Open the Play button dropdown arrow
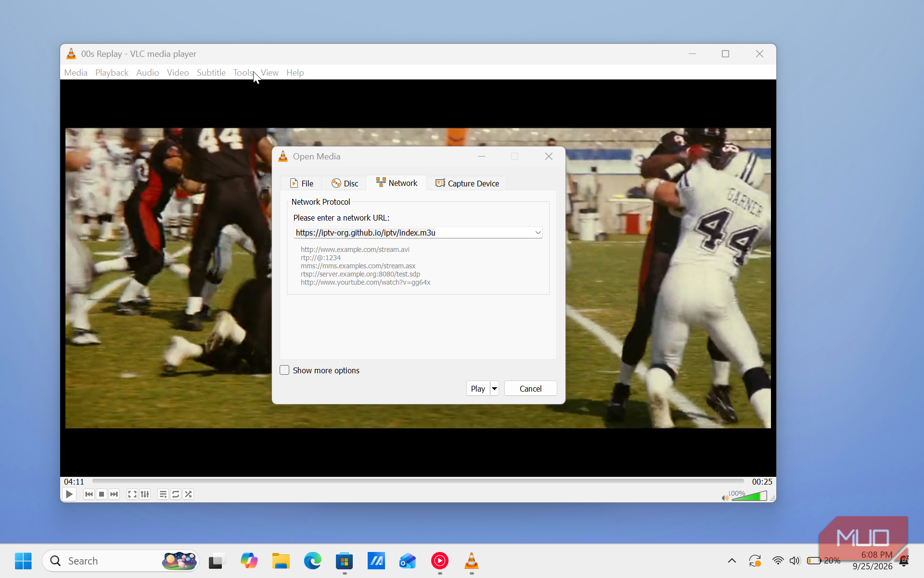 pyautogui.click(x=494, y=389)
